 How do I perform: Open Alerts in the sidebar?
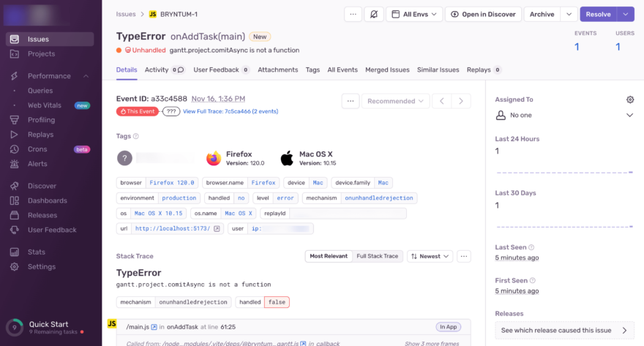click(37, 164)
